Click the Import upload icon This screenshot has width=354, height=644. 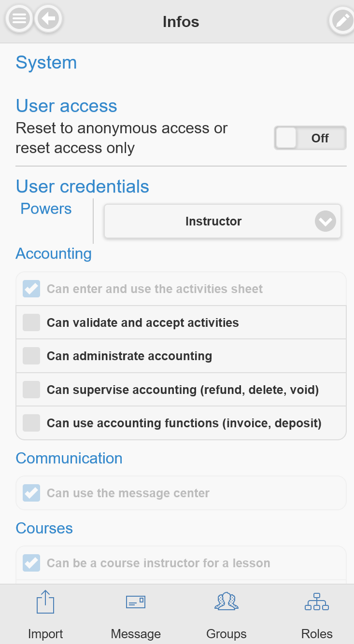pyautogui.click(x=45, y=602)
